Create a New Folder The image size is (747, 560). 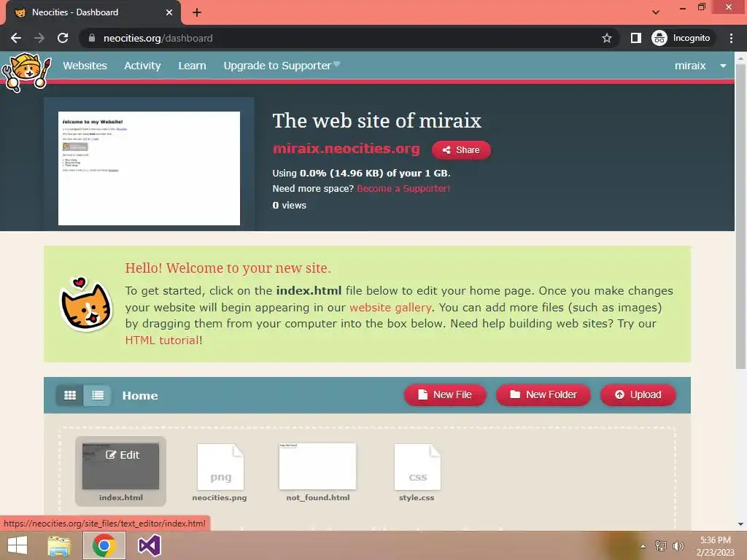click(x=543, y=394)
